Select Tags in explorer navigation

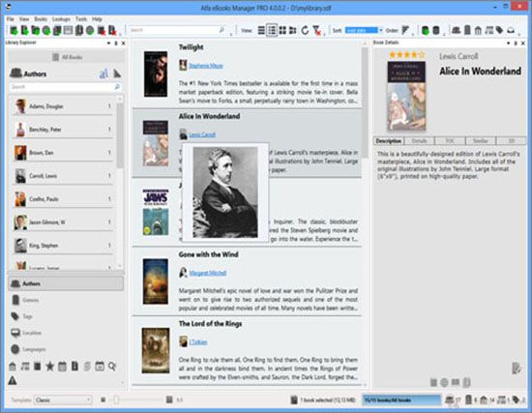tap(66, 316)
